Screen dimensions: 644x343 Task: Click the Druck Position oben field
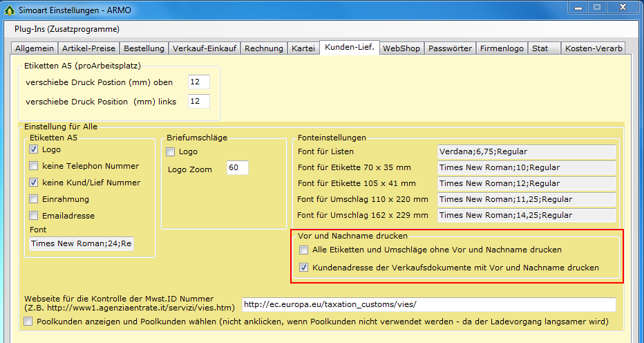198,82
